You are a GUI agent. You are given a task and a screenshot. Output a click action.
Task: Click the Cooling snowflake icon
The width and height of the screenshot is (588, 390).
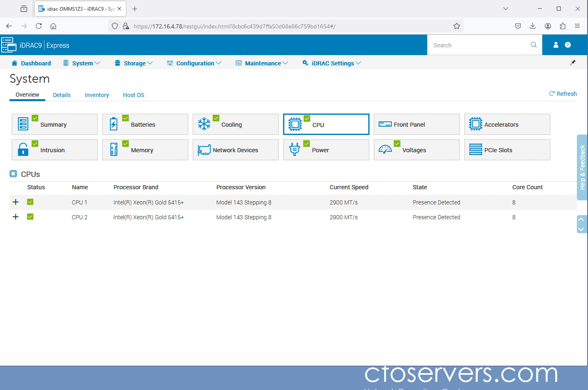coord(204,124)
